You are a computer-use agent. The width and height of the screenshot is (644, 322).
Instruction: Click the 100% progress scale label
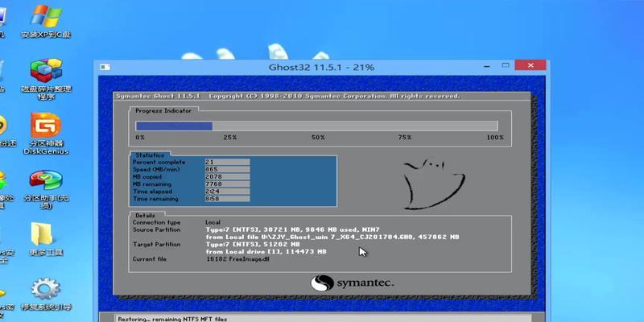pos(495,138)
